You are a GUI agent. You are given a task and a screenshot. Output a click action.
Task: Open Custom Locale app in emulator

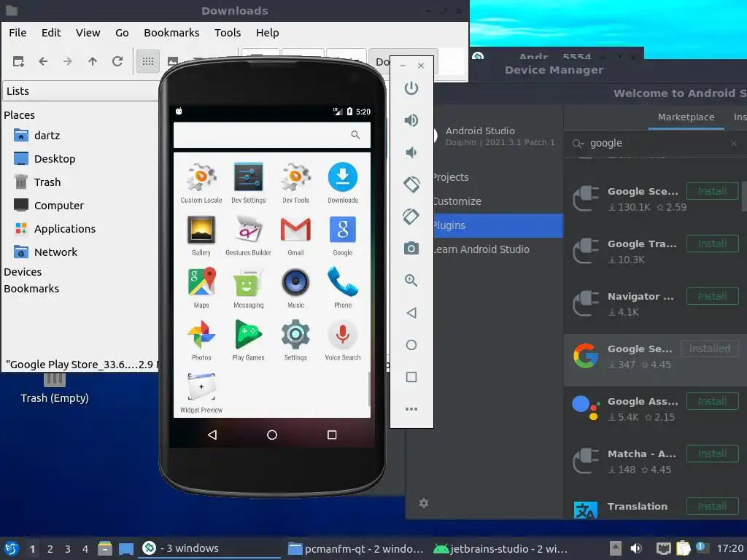(201, 183)
